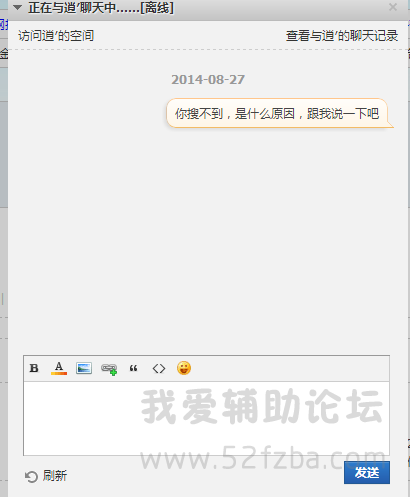Add a hyperlink to the message
Viewport: 410px width, 497px height.
[109, 369]
